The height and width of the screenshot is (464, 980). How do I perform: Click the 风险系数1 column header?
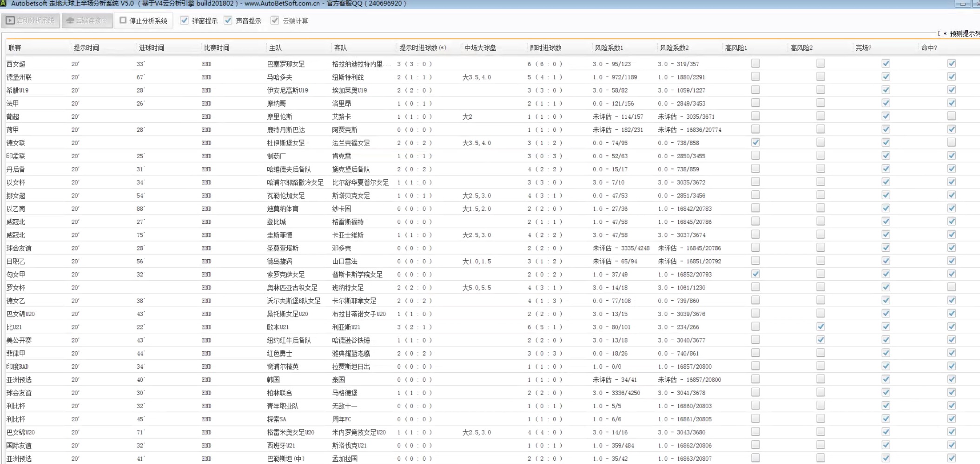pyautogui.click(x=609, y=47)
